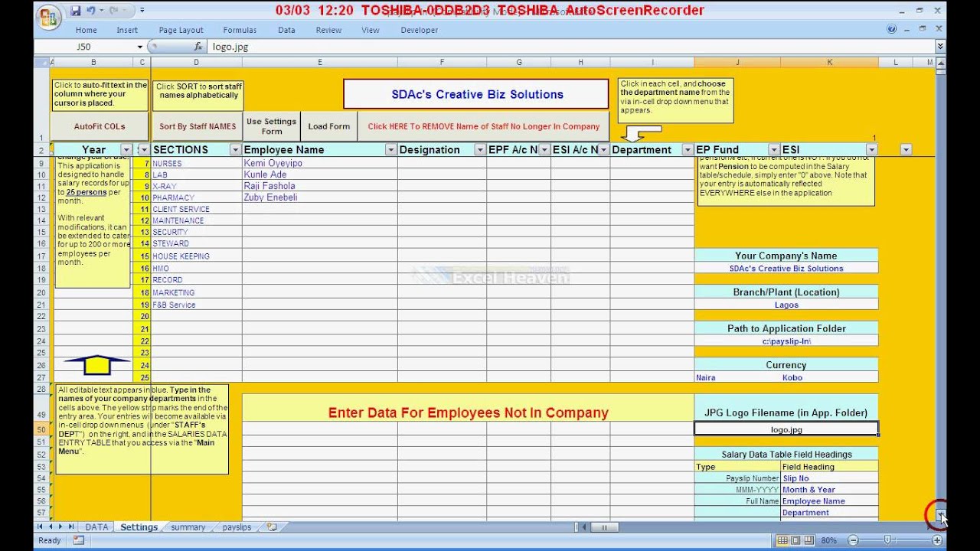Click the Save icon in quick access toolbar
The image size is (980, 551).
coord(75,11)
